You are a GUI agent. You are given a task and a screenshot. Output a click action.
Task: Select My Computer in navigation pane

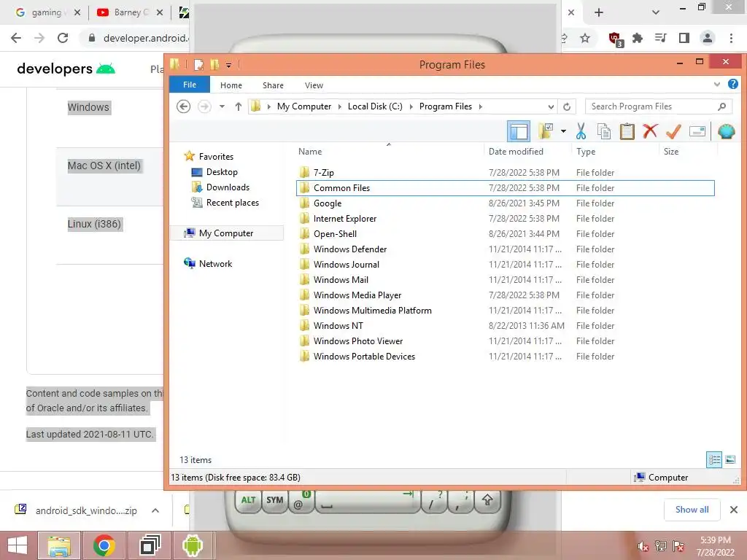click(226, 233)
